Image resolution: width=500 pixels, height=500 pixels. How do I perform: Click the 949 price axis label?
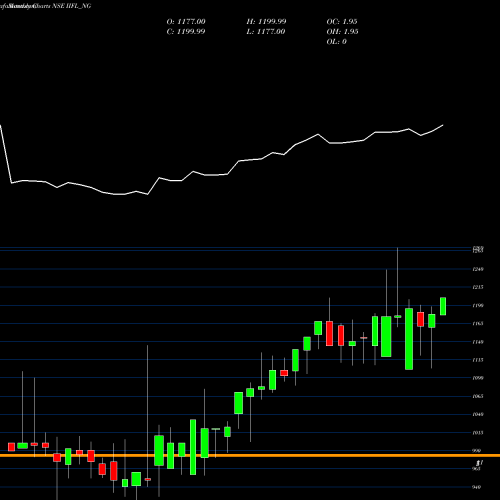tap(477, 487)
